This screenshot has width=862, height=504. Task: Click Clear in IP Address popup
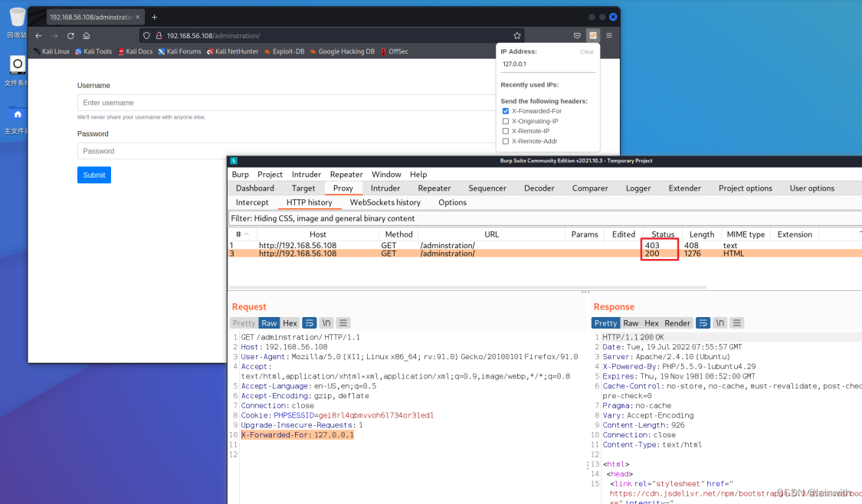point(587,51)
